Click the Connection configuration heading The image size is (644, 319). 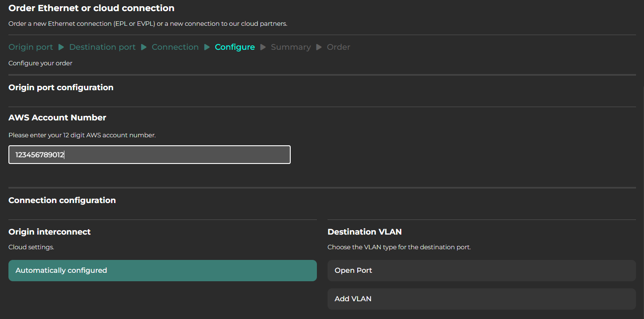62,200
